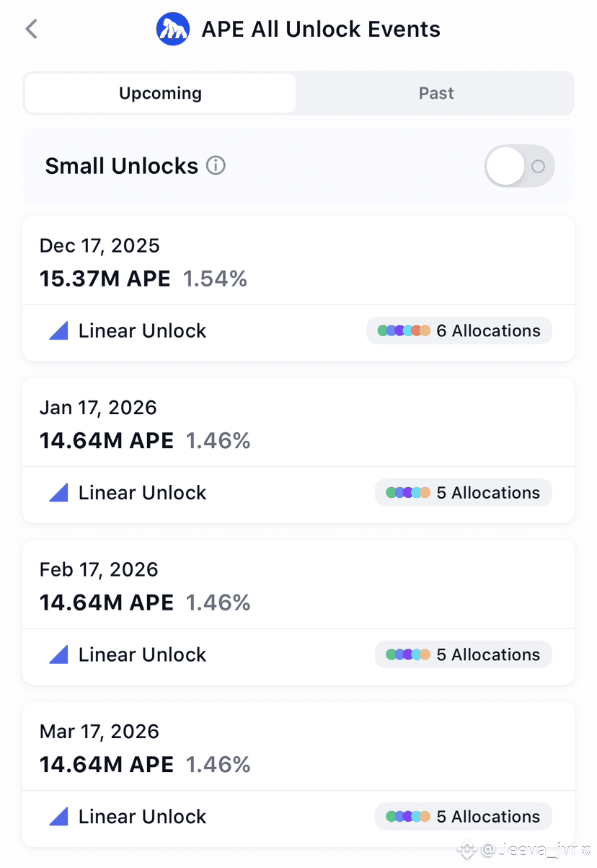This screenshot has height=868, width=597.
Task: Select the Dec 17, 2025 unlock event
Action: pos(298,289)
